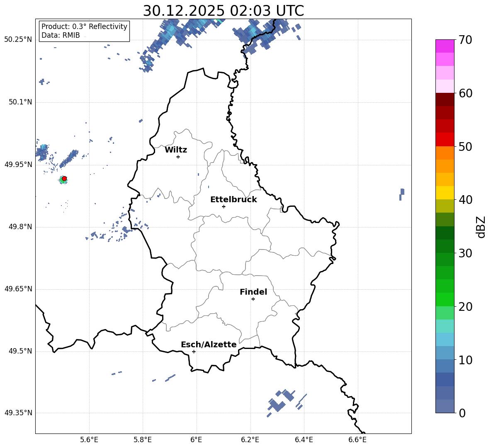491x448 pixels.
Task: Click the 'Product: 0.3° Reflectivity' legend line
Action: (x=84, y=27)
